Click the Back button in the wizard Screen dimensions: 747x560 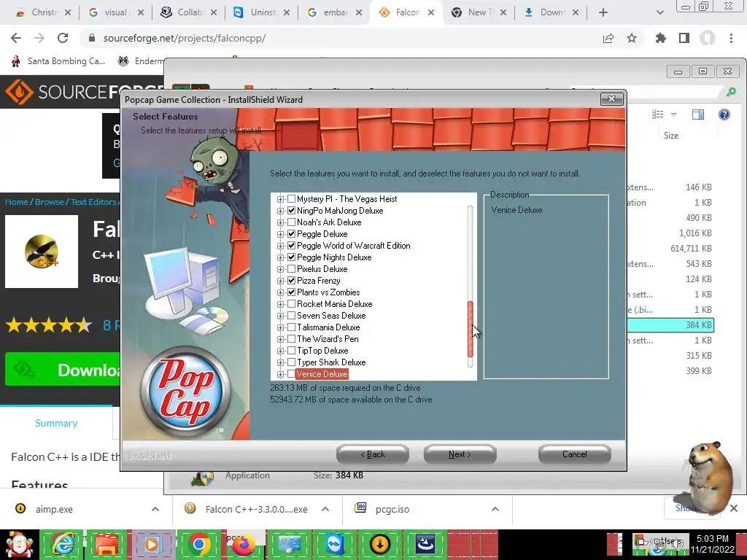[x=373, y=454]
